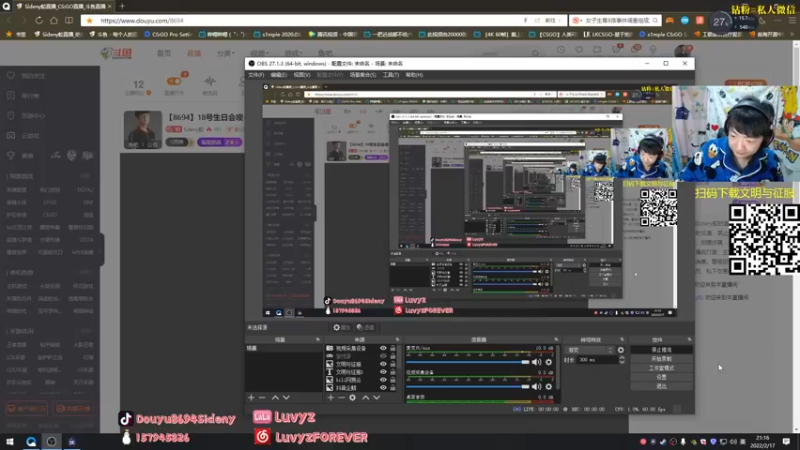Expand the 分类 dropdown in the Douyu navigation
The image size is (800, 450).
tap(226, 53)
